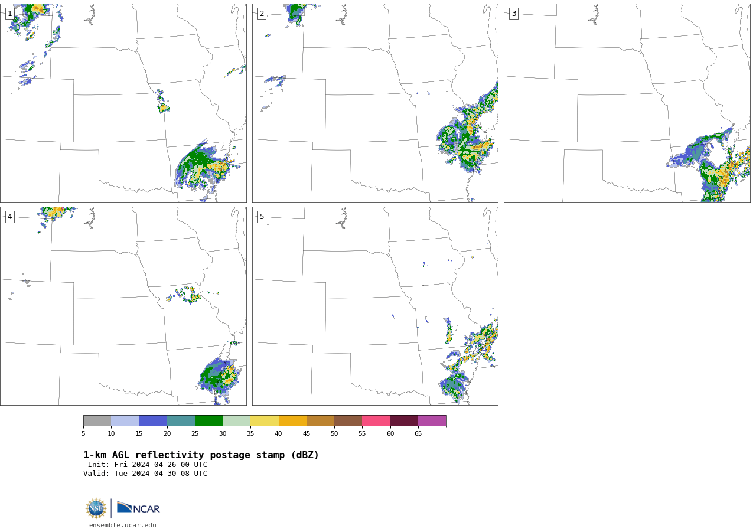Click the purple 65+ dBZ swatch
The image size is (756, 532).
tap(432, 421)
